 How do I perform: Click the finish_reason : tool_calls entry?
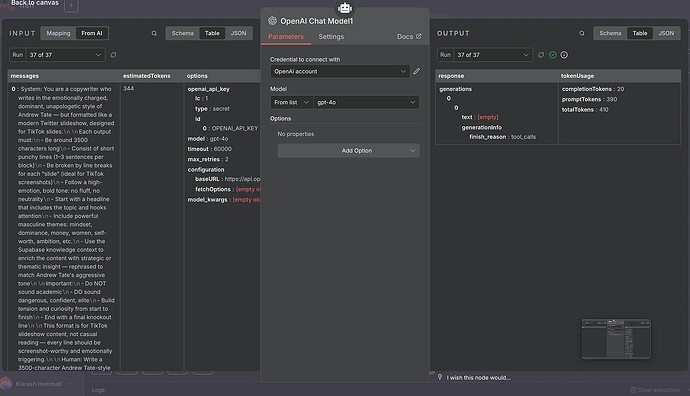503,137
